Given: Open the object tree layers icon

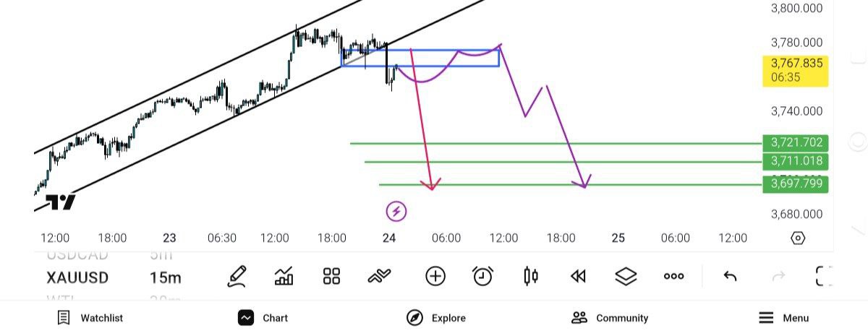Looking at the screenshot, I should [626, 276].
